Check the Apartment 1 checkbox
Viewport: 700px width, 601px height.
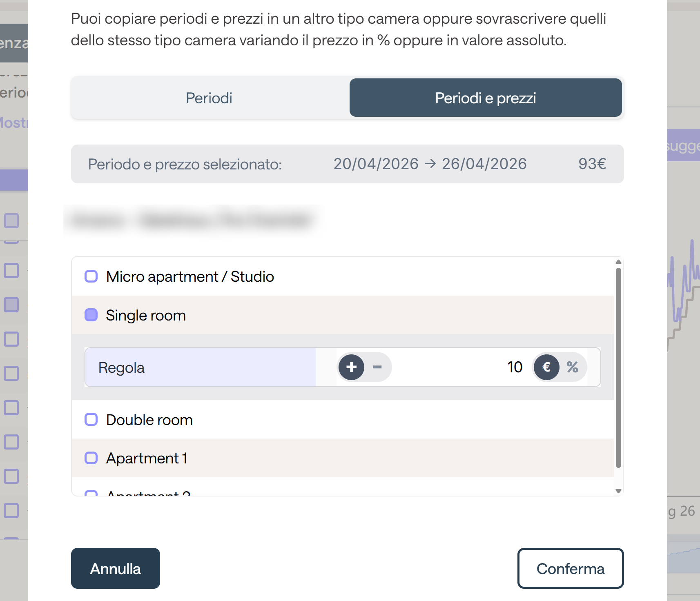tap(91, 458)
